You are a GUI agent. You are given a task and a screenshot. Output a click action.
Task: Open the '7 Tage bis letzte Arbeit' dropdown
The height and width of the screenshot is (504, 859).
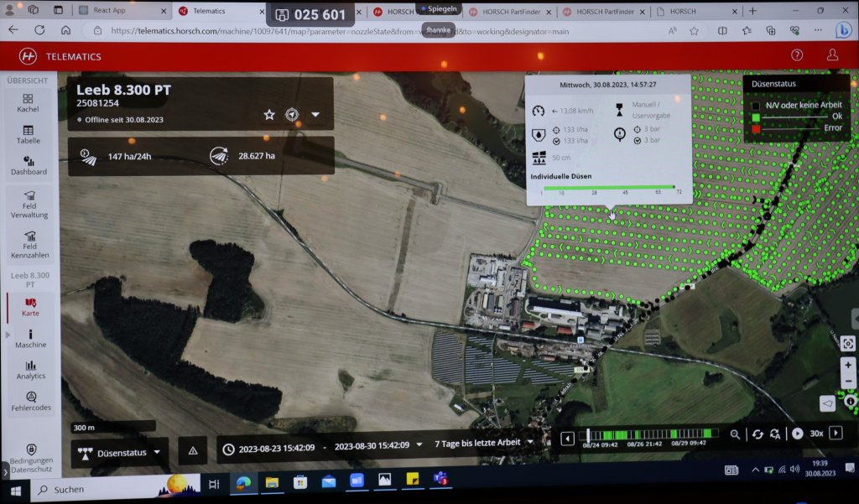(484, 443)
